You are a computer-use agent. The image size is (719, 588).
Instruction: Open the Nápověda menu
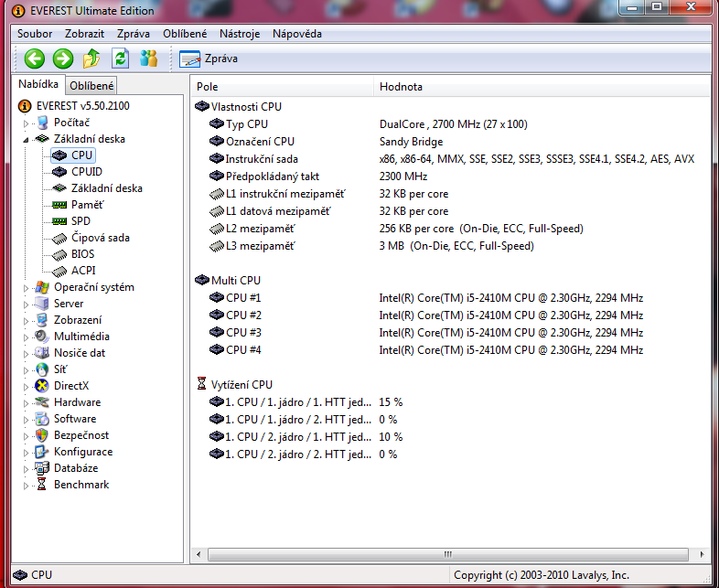coord(297,34)
